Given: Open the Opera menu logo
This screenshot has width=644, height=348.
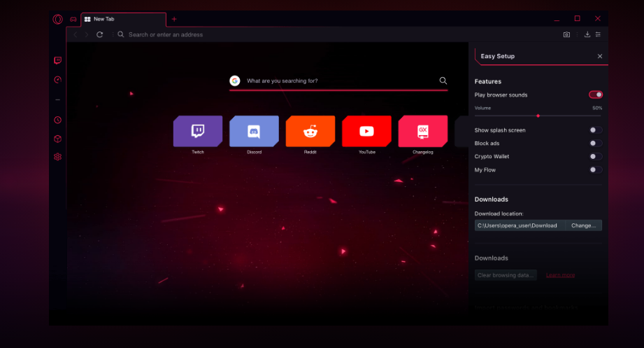Looking at the screenshot, I should pos(57,20).
